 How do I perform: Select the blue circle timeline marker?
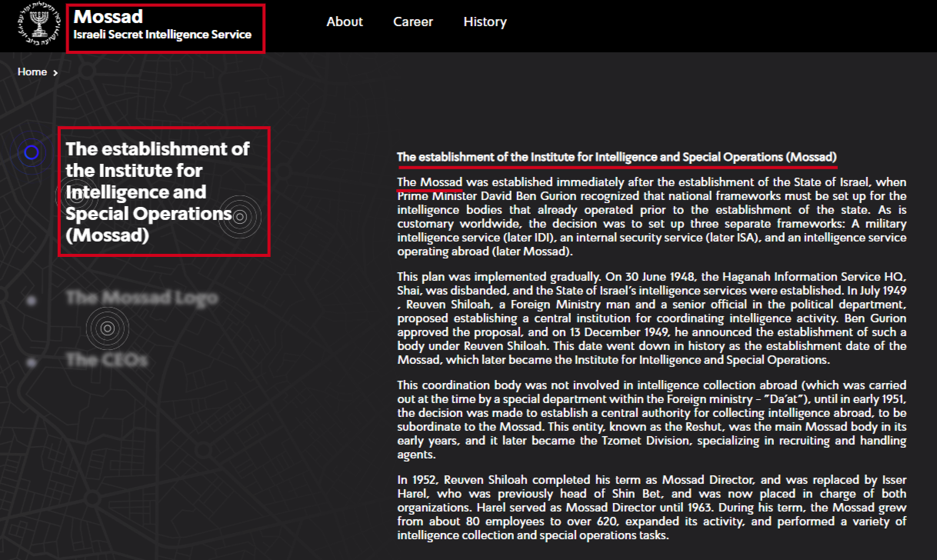pos(32,152)
